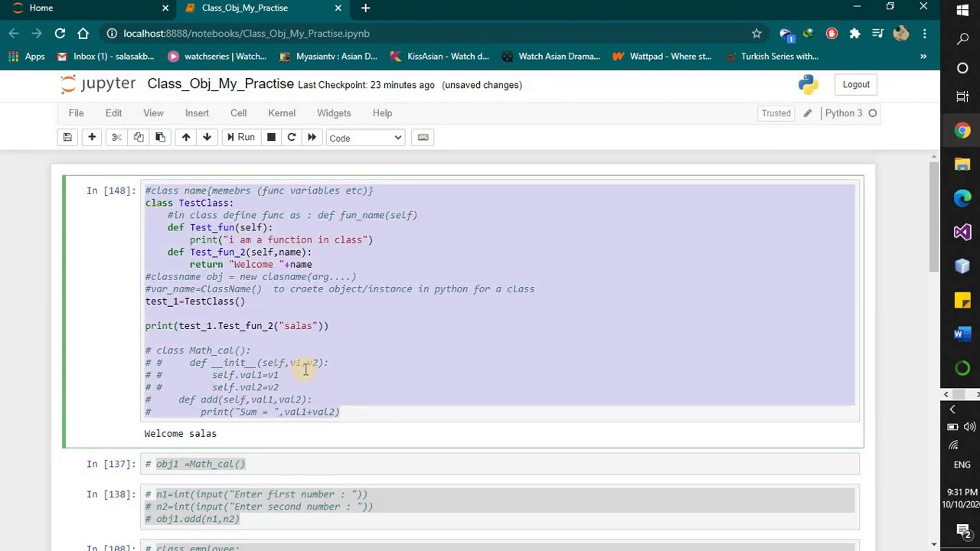The width and height of the screenshot is (980, 551).
Task: Open KissAsian bookmark
Action: pyautogui.click(x=439, y=56)
